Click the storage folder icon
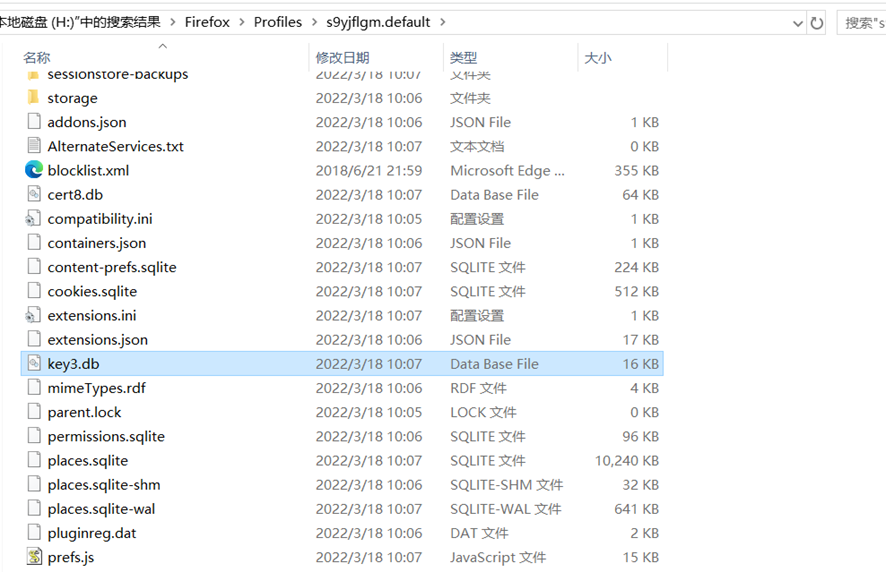This screenshot has height=572, width=886. click(34, 98)
